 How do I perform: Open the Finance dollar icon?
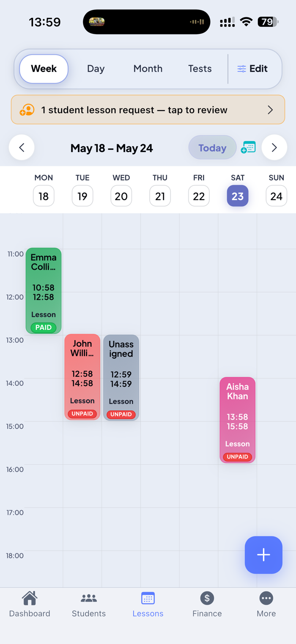207,598
